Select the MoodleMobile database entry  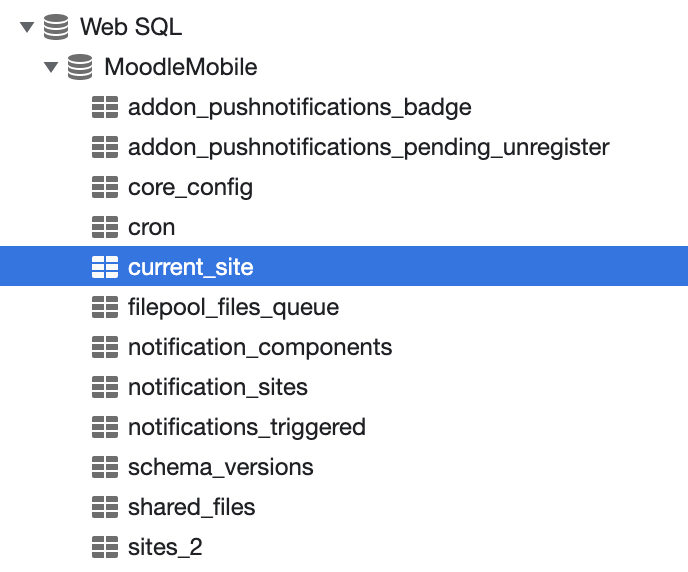[x=181, y=67]
